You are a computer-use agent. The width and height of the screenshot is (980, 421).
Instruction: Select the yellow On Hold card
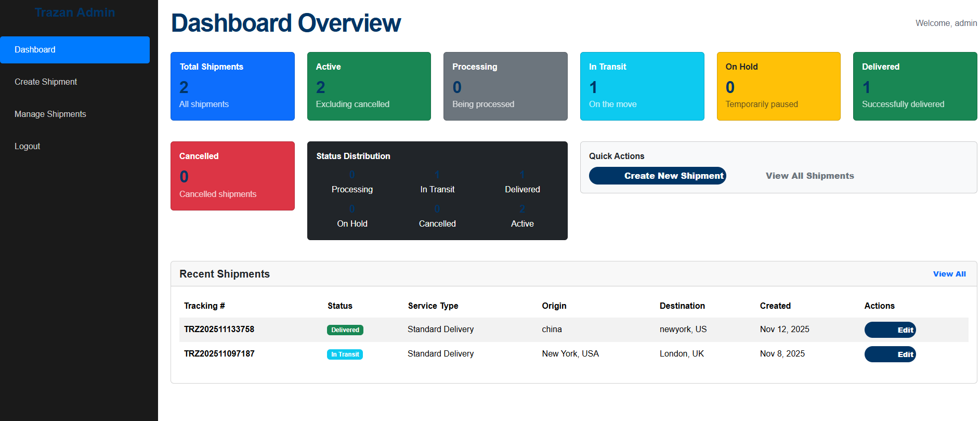click(778, 86)
